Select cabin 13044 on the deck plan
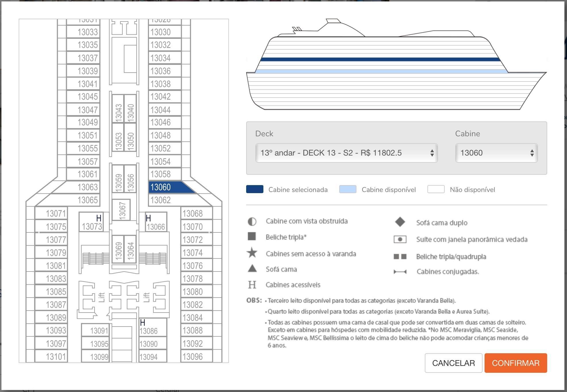The width and height of the screenshot is (567, 392). [x=165, y=110]
